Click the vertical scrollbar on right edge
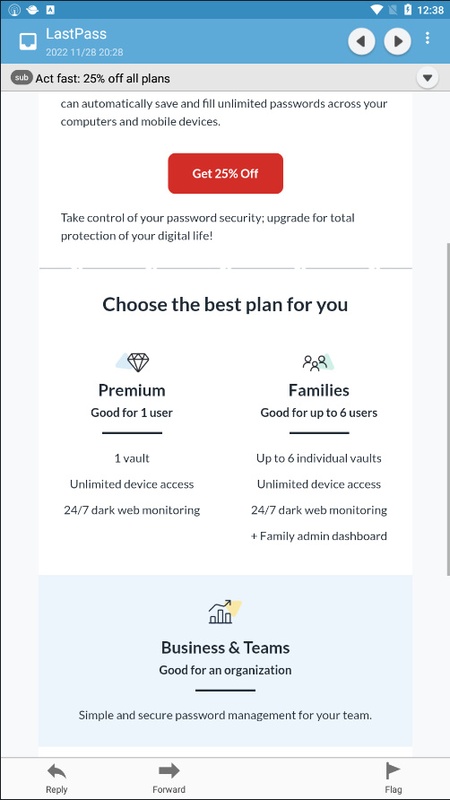The height and width of the screenshot is (800, 450). (x=447, y=408)
